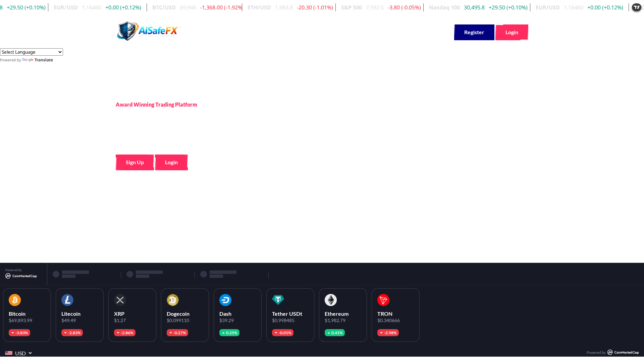644x362 pixels.
Task: Click the US flag currency icon
Action: (9, 353)
